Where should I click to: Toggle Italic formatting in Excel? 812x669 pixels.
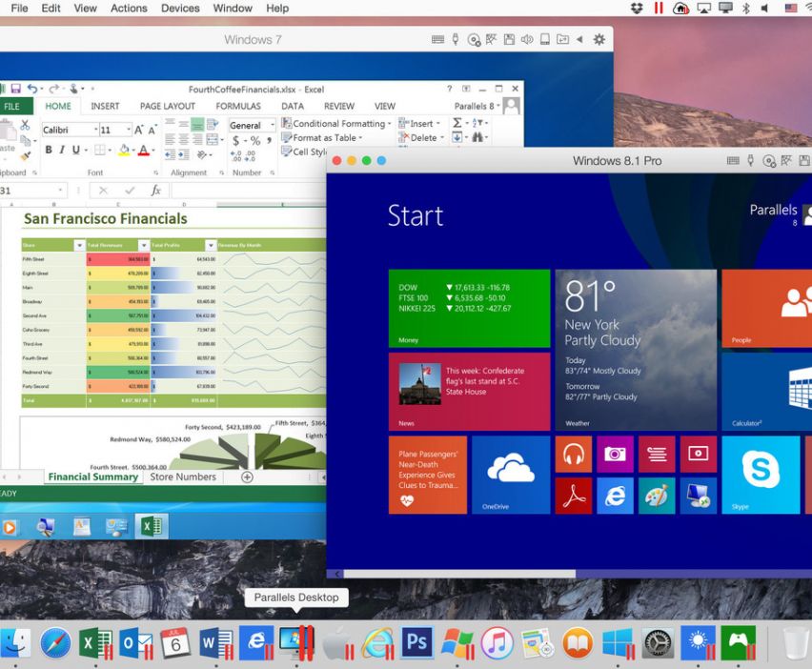pos(63,151)
